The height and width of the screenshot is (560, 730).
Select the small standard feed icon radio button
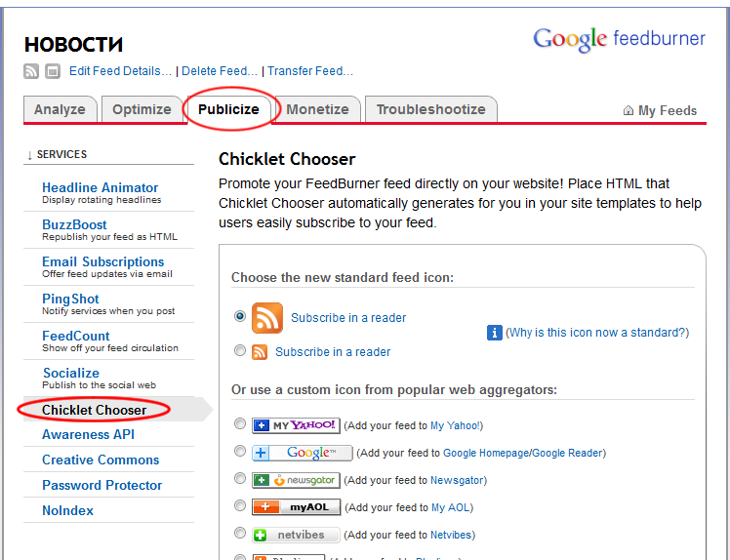tap(240, 351)
